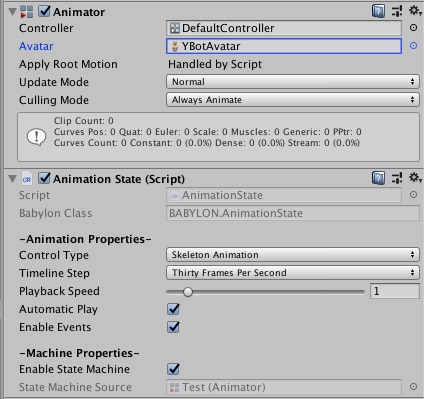Click the Test (Animator) source field
The height and width of the screenshot is (399, 424).
click(x=284, y=387)
